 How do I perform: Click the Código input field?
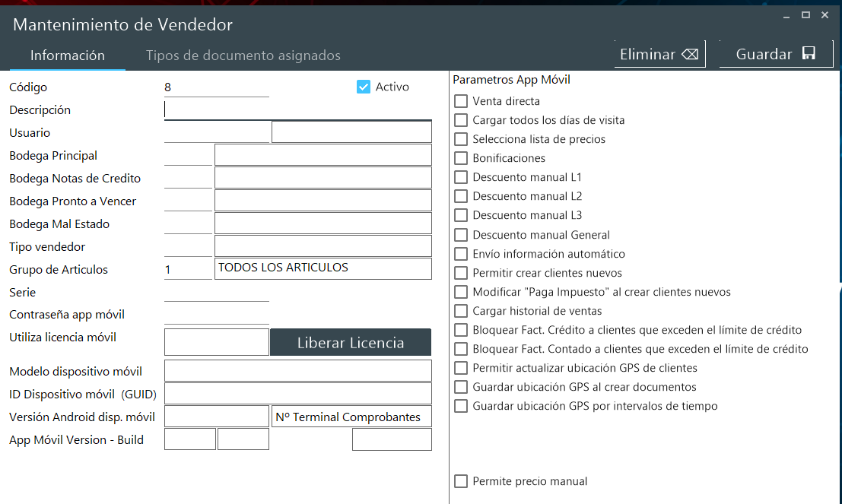coord(216,87)
